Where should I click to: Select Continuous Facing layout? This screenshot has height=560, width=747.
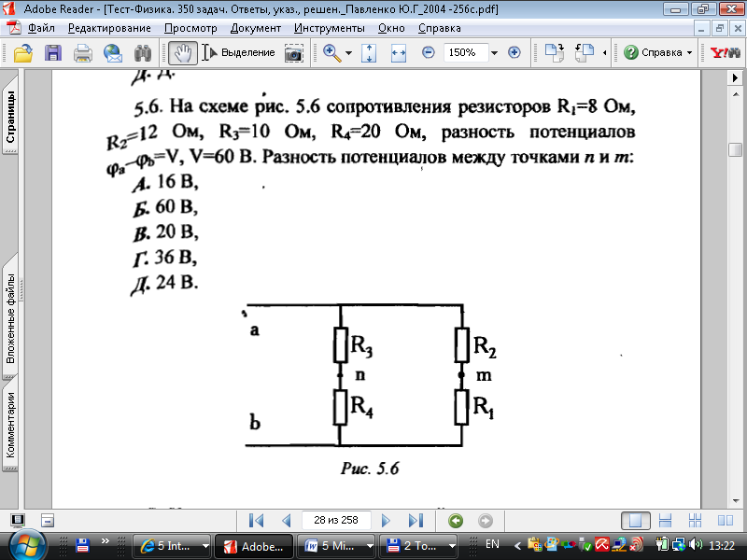pyautogui.click(x=695, y=521)
